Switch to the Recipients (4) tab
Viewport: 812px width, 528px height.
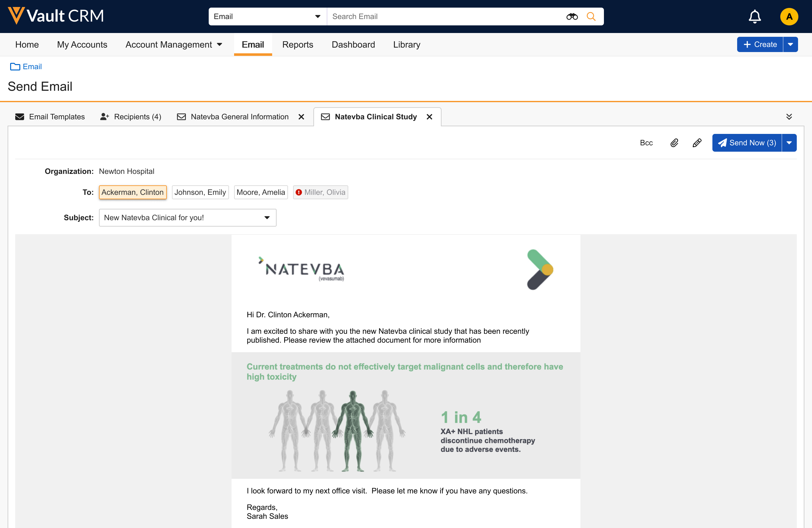tap(131, 117)
